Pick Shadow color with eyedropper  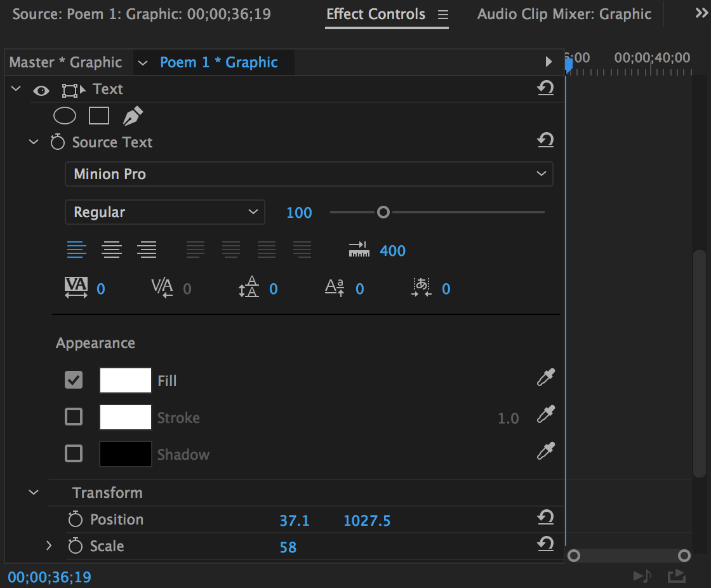[x=546, y=451]
